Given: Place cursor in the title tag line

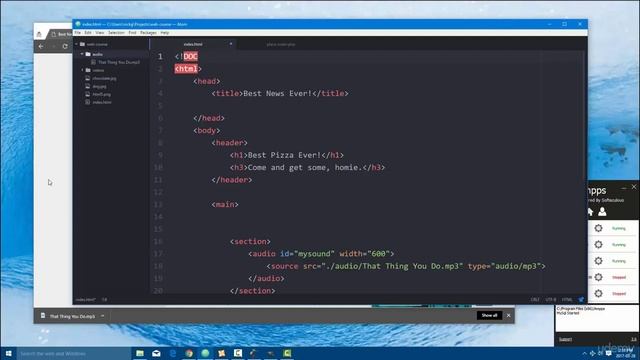Looking at the screenshot, I should (x=280, y=93).
